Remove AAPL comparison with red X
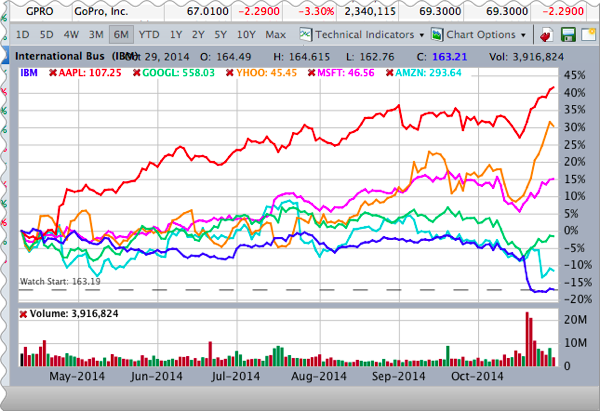 pyautogui.click(x=53, y=73)
